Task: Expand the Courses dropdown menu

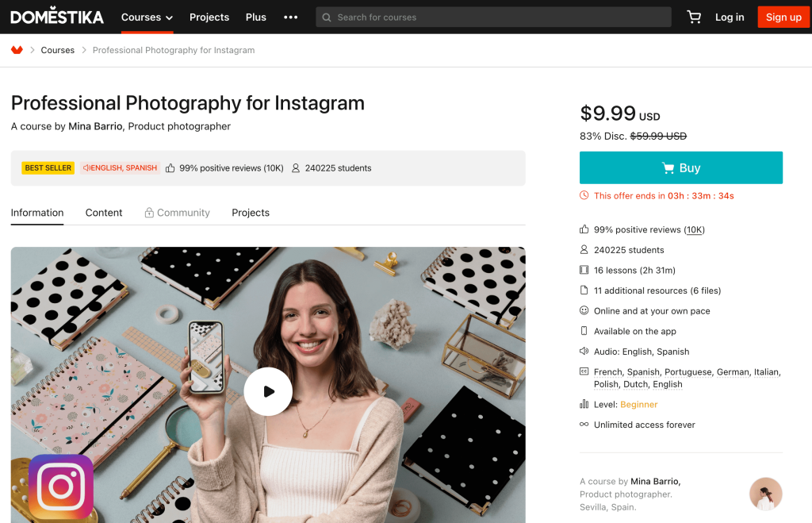Action: (x=147, y=17)
